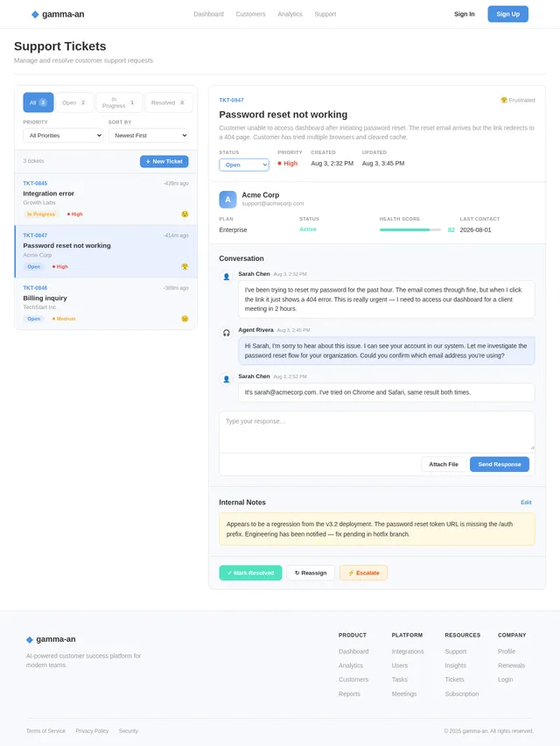Click the Enterprise plan value
560x746 pixels.
click(233, 229)
